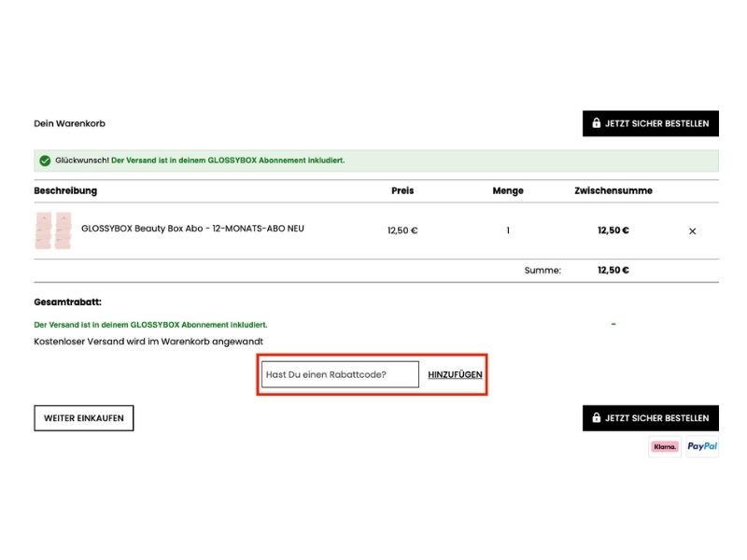Focus the 'Hast Du einen Rabattcode?' field

point(340,374)
